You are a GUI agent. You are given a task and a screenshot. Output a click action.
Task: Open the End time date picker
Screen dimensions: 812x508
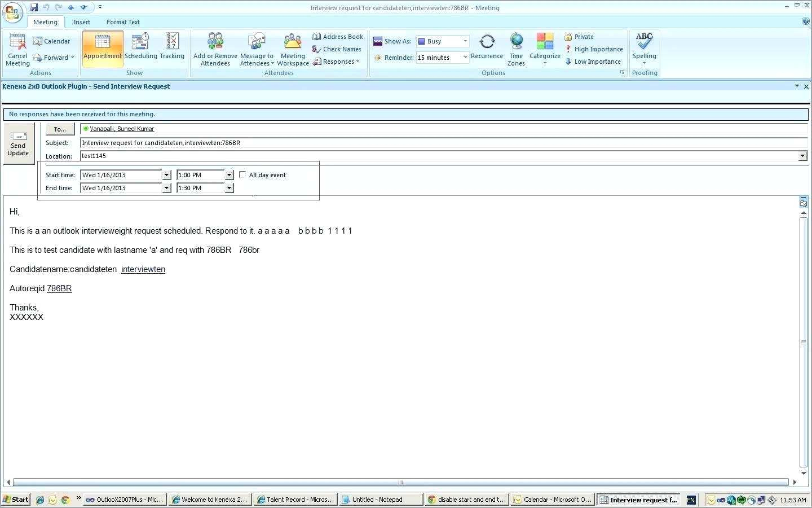click(x=166, y=188)
